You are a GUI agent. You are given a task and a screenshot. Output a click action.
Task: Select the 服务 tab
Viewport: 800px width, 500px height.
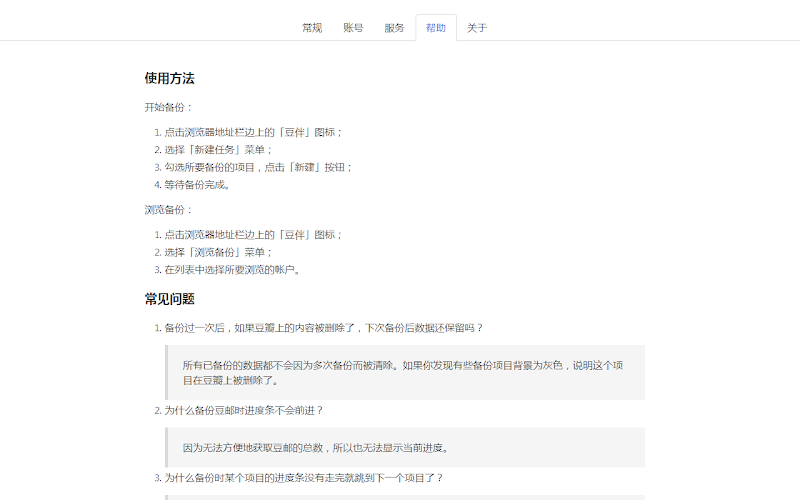pos(394,28)
